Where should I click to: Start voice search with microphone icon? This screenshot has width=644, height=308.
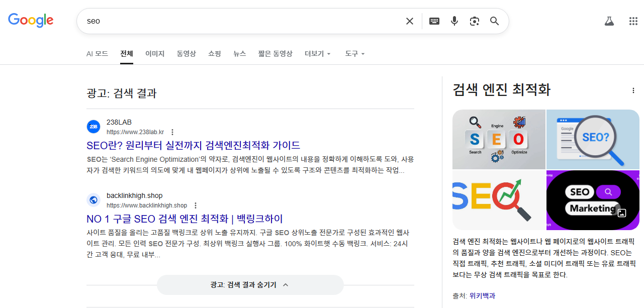click(x=454, y=21)
